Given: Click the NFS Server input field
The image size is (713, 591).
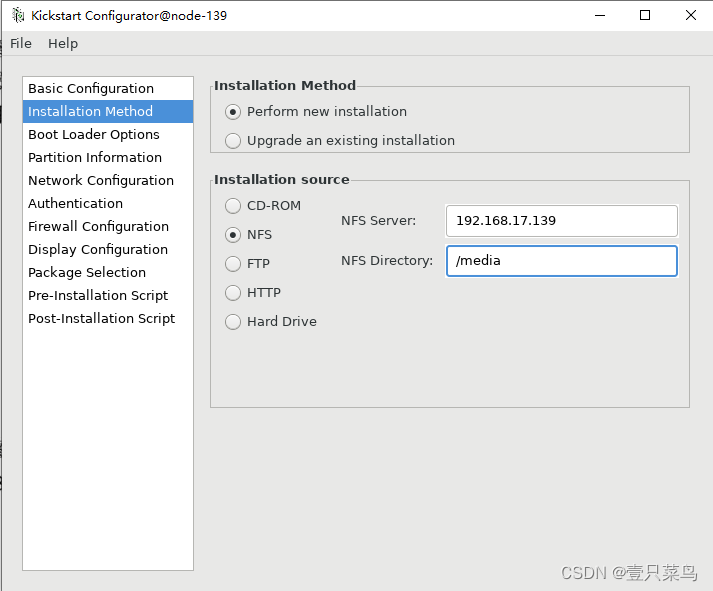Looking at the screenshot, I should point(562,221).
